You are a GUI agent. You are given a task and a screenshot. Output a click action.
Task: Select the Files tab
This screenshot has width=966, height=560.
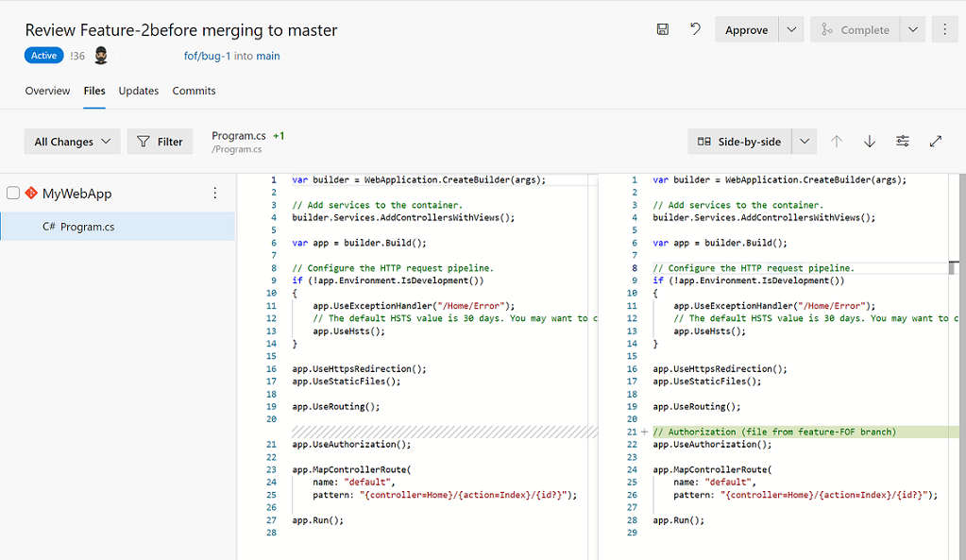point(94,91)
